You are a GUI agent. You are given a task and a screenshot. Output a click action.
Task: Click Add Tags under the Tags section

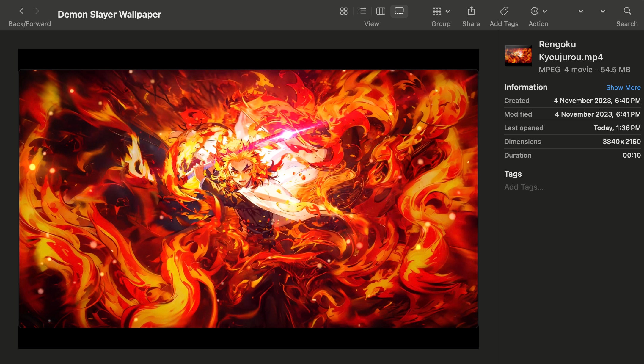[524, 187]
